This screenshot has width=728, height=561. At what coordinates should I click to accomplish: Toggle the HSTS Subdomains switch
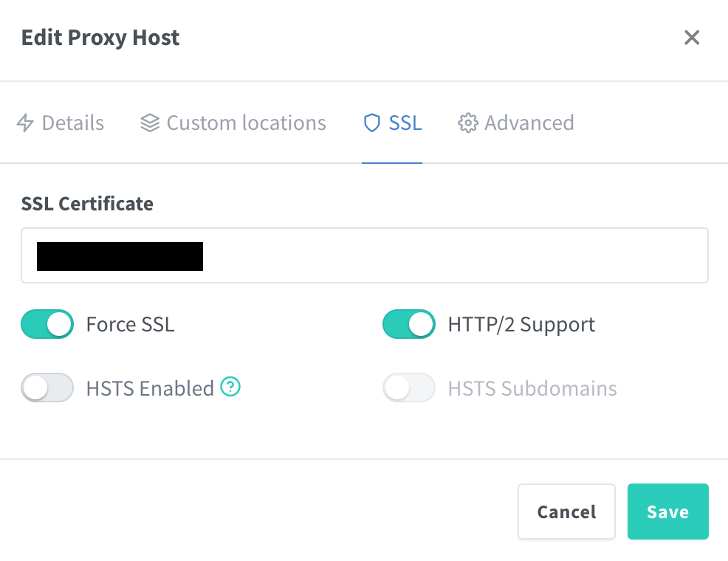(x=409, y=388)
